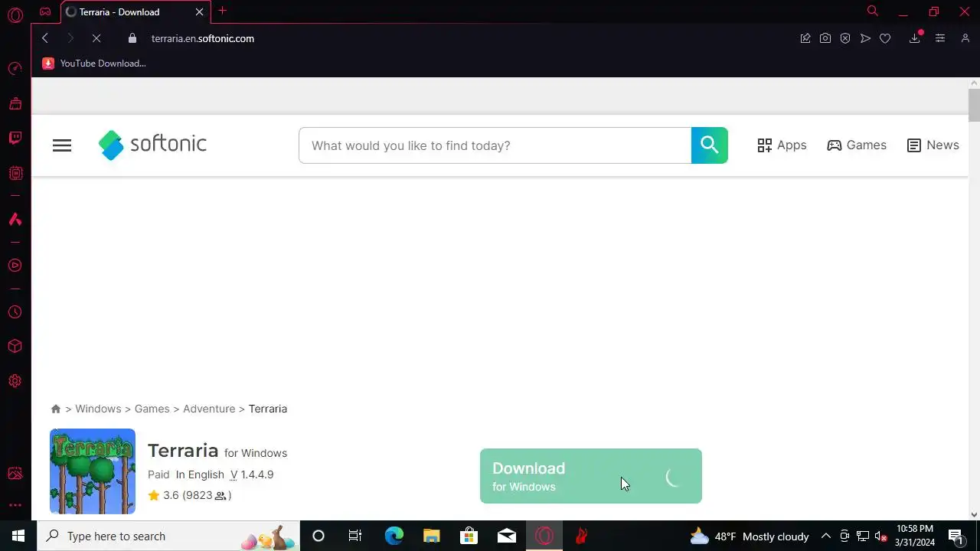
Task: Go back with the back arrow
Action: click(x=45, y=38)
